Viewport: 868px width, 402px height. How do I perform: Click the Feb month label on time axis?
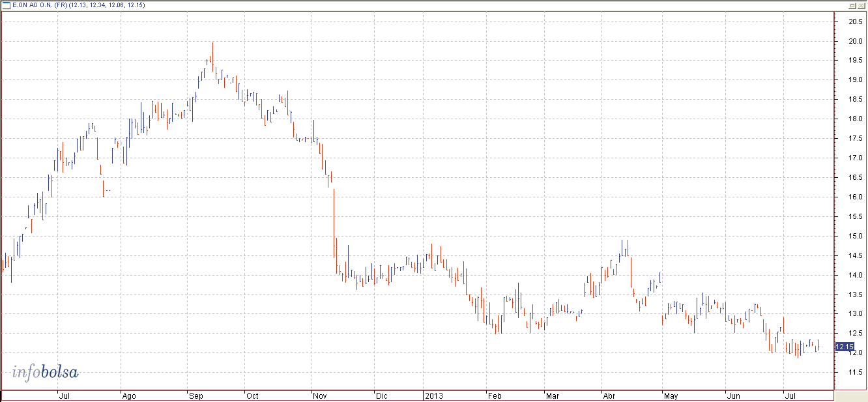[495, 395]
